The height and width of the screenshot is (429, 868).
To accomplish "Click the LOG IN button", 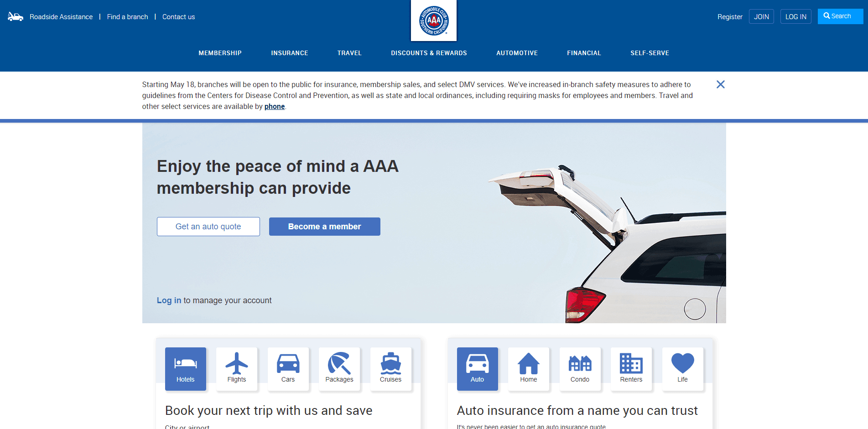I will (x=796, y=16).
